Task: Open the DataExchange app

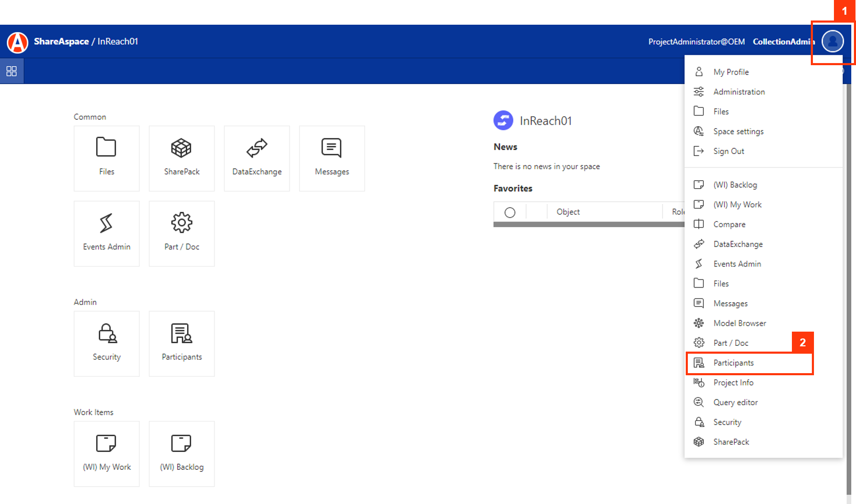Action: (x=256, y=158)
